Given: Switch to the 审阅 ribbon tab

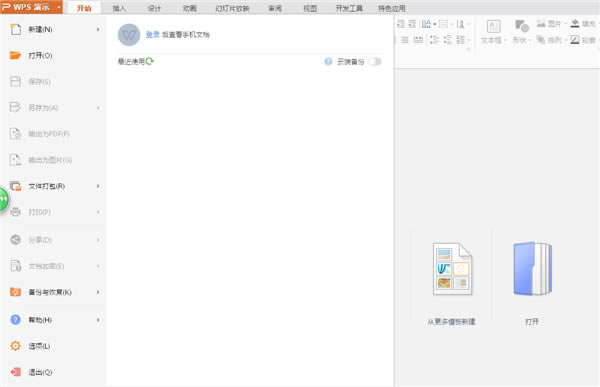Looking at the screenshot, I should [275, 8].
